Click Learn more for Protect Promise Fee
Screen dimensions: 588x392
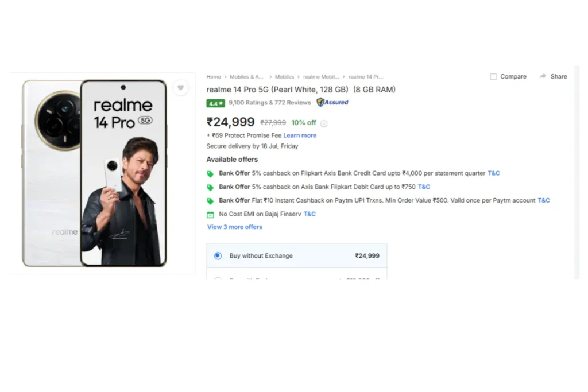click(x=300, y=135)
